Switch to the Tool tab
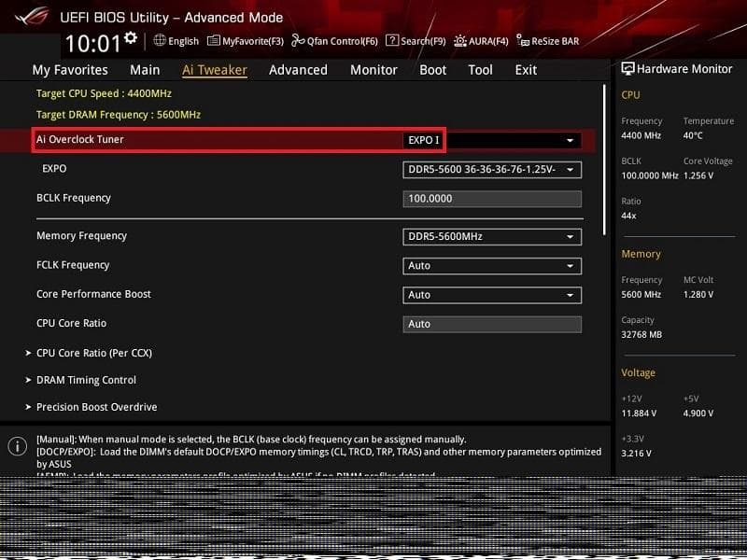Image resolution: width=747 pixels, height=560 pixels. pos(480,70)
